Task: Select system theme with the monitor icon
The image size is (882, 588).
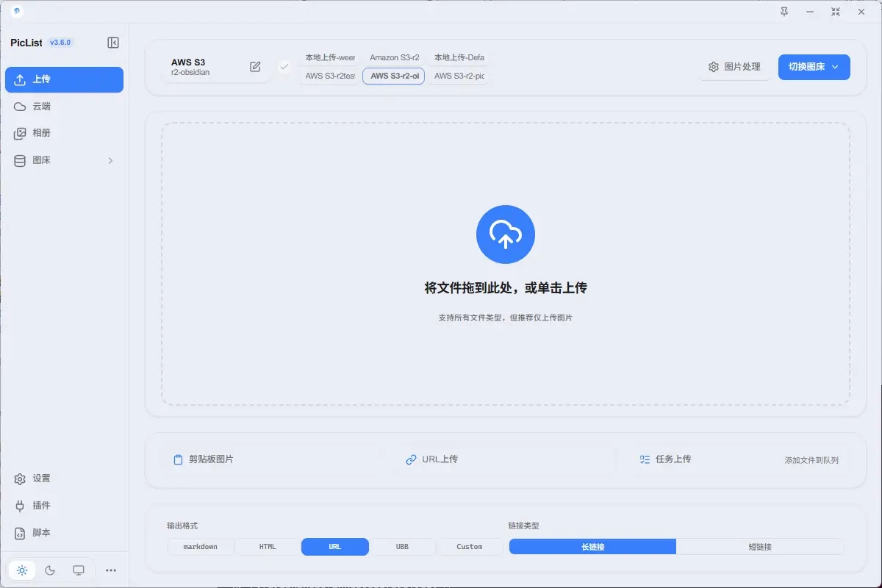Action: pos(79,570)
